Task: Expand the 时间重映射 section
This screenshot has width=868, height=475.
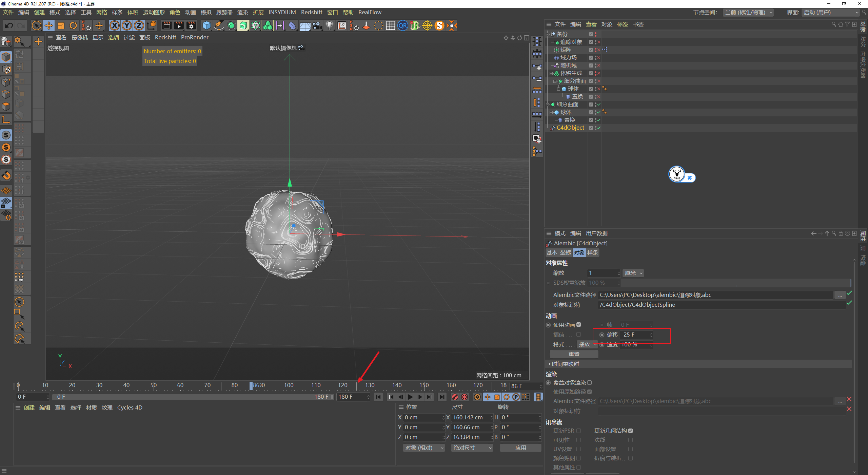Action: click(565, 364)
